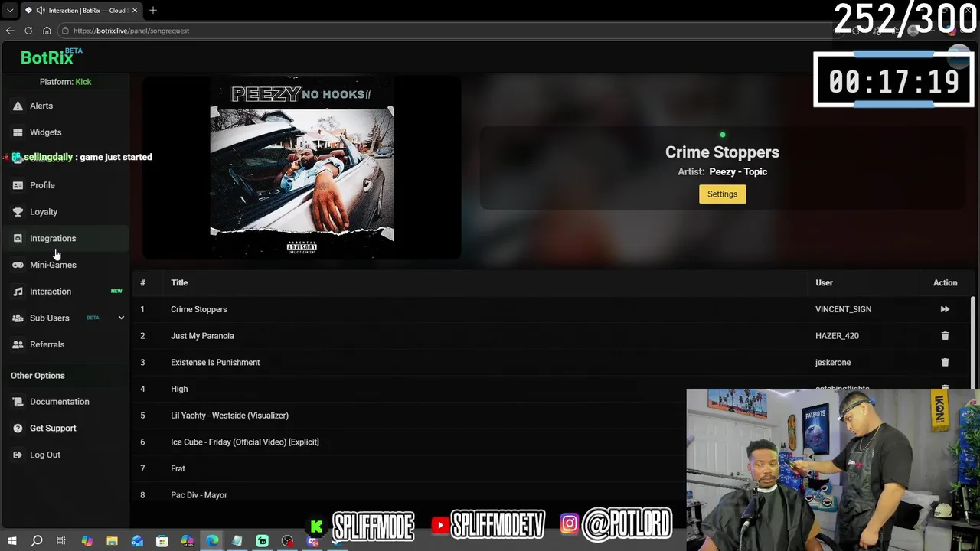Select Pac Div - Mayor title
The width and height of the screenshot is (980, 551).
point(199,495)
